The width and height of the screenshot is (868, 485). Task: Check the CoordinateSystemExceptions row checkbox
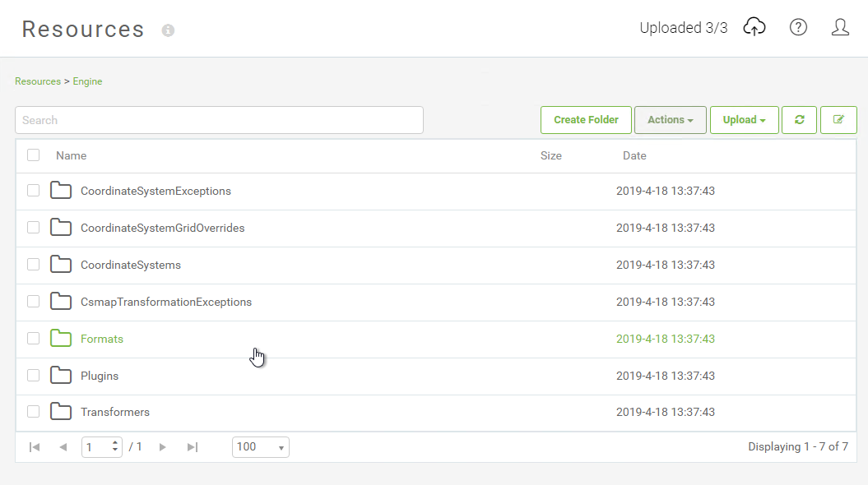33,190
